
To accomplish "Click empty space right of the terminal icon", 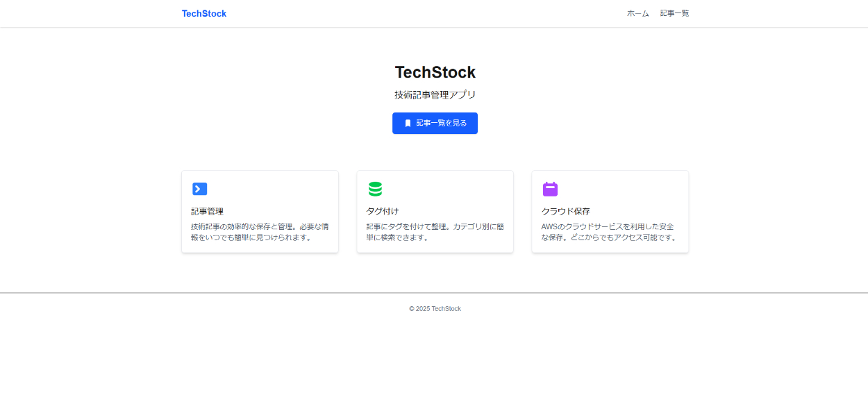I will click(271, 189).
